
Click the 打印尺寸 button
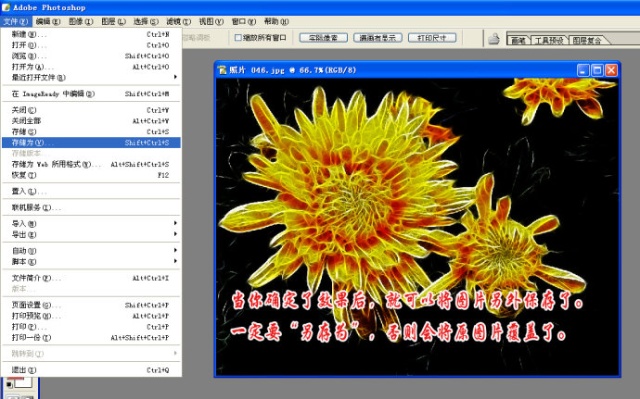click(x=432, y=38)
